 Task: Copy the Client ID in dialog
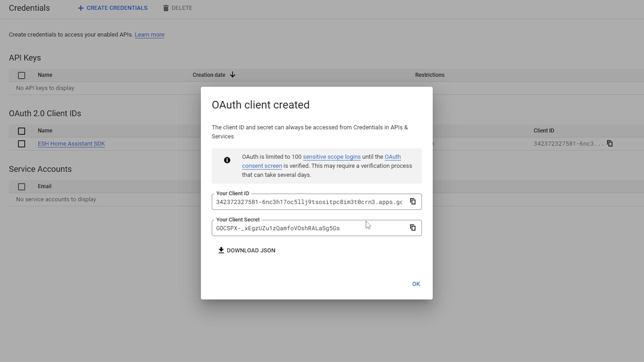click(x=413, y=201)
